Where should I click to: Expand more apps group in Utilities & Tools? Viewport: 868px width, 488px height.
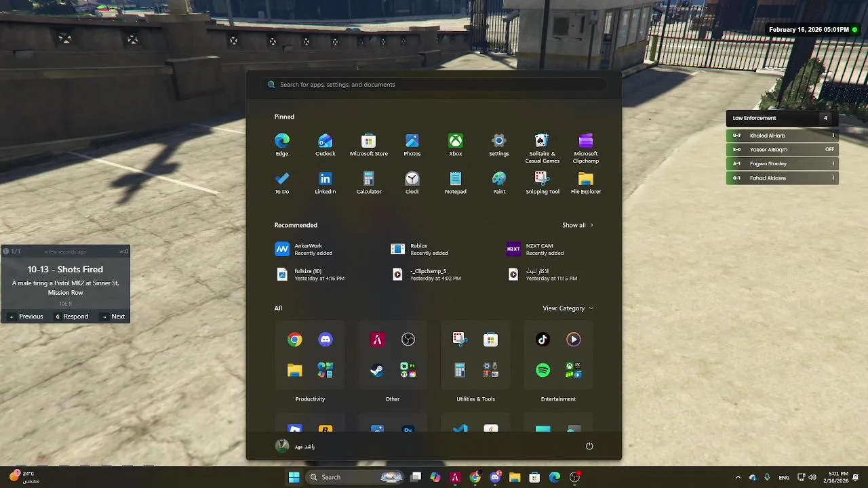[491, 370]
